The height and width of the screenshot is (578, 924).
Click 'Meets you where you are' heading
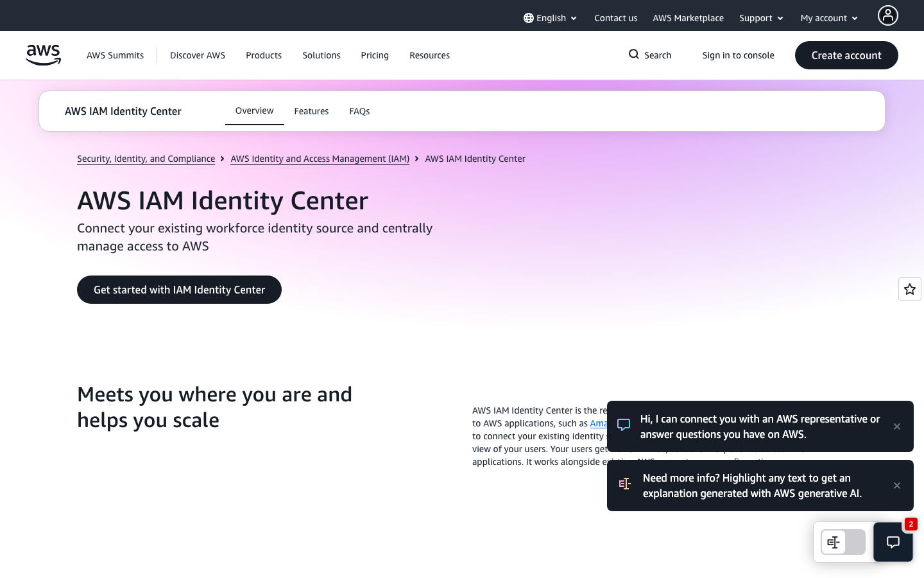215,407
